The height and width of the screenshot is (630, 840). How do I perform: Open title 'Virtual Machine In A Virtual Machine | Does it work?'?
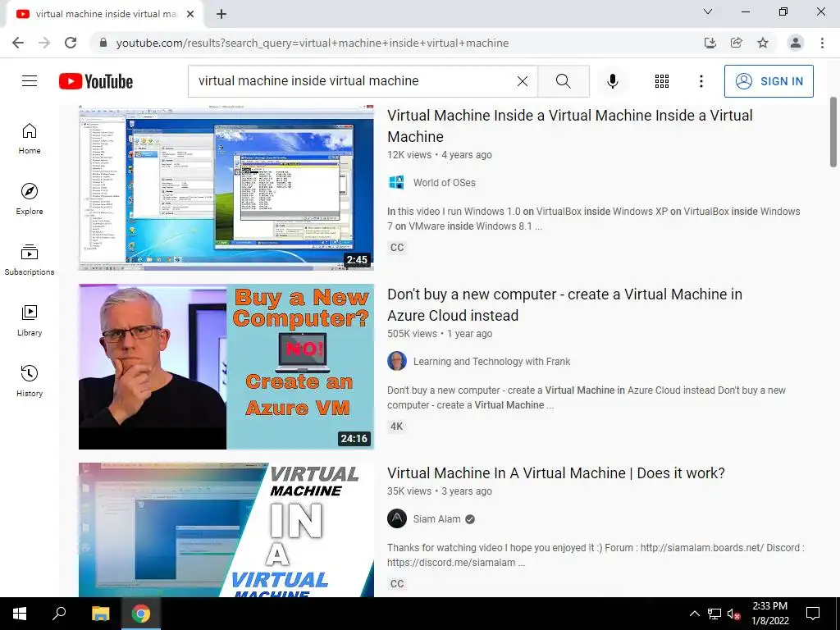tap(556, 473)
